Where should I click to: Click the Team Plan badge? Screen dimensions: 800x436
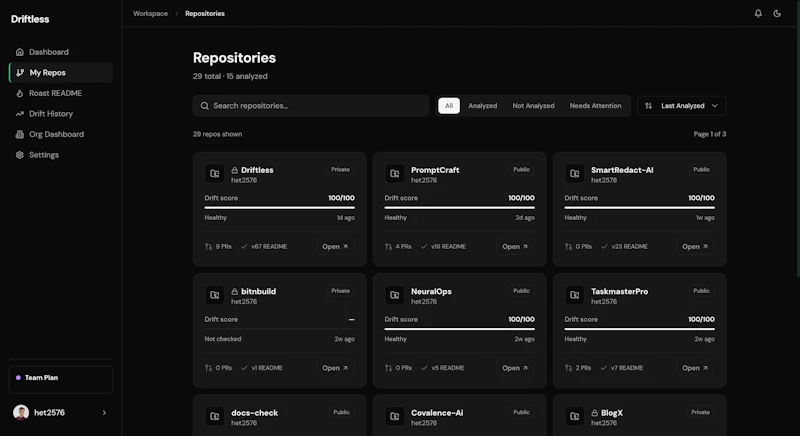[x=61, y=378]
